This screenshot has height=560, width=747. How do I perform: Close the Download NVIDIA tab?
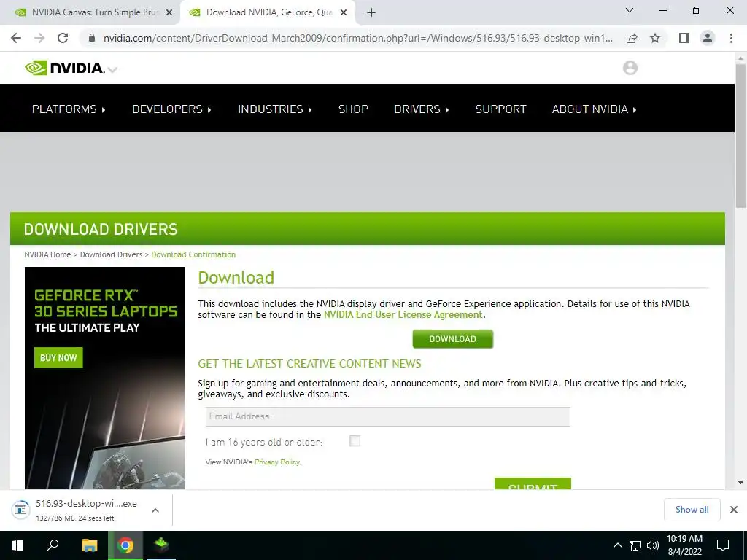click(x=344, y=12)
